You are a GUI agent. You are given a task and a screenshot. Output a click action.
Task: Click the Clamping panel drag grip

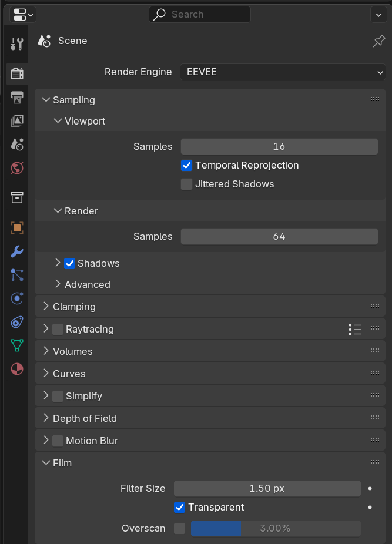point(374,306)
